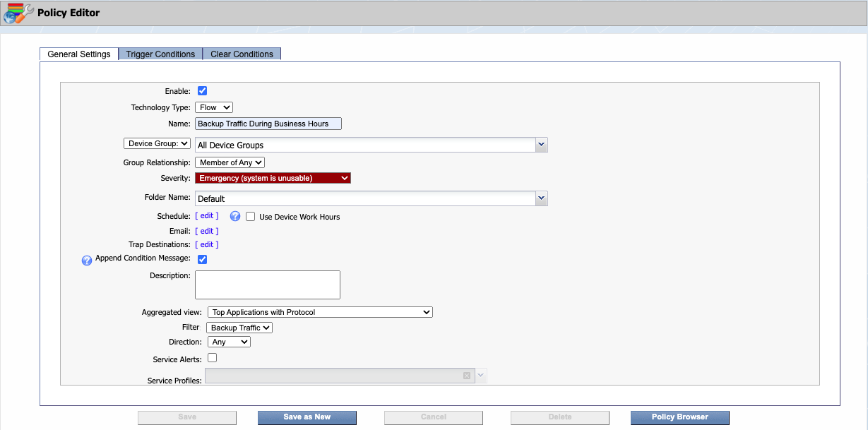Click the Trap Destinations edit link

coord(207,245)
